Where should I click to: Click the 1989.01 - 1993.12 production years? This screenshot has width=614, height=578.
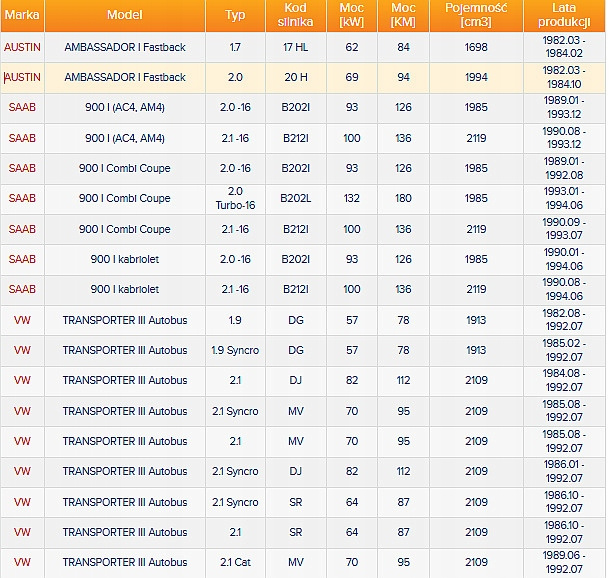pyautogui.click(x=564, y=107)
